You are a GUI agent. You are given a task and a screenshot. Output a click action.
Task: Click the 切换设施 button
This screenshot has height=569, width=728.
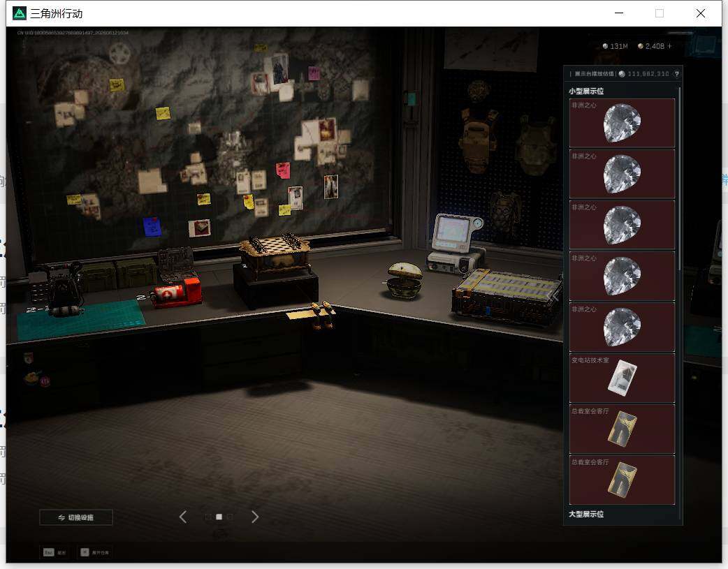[x=75, y=517]
